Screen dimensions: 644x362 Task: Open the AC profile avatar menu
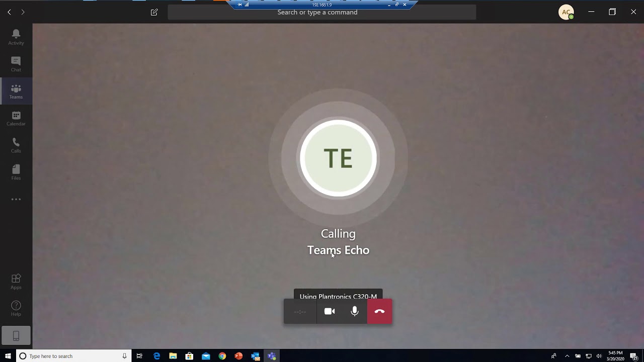[566, 12]
